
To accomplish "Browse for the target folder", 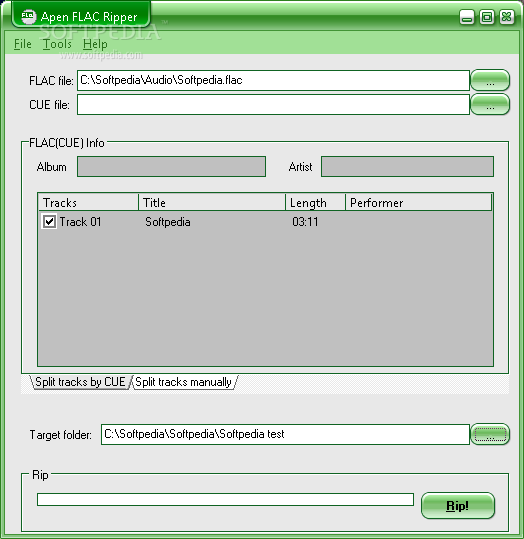I will click(x=490, y=434).
